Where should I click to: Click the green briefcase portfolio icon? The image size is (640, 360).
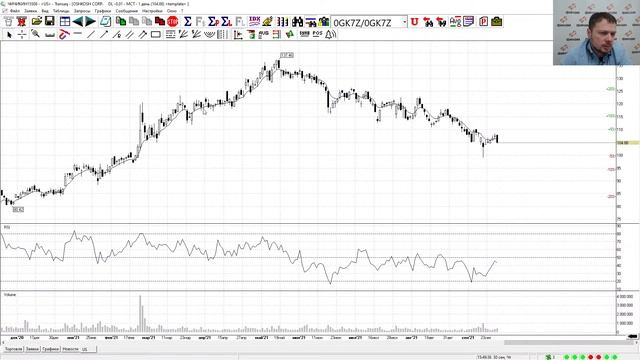pyautogui.click(x=496, y=22)
